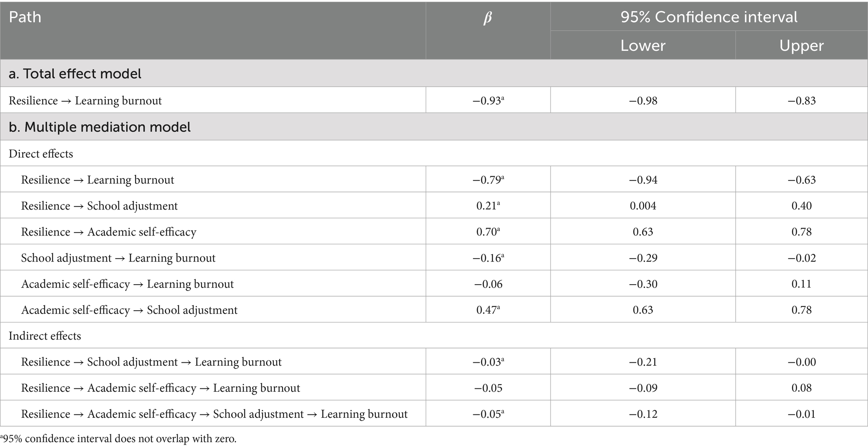Click the footnote about 95% confidence interval
Screen dimensions: 868x448
[119, 439]
